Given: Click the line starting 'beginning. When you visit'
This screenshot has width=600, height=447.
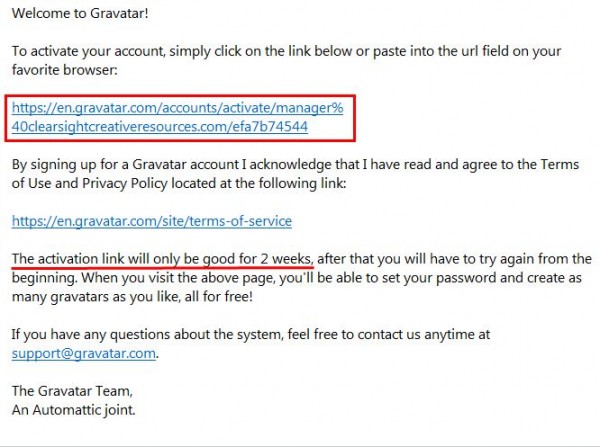Looking at the screenshot, I should coord(297,278).
